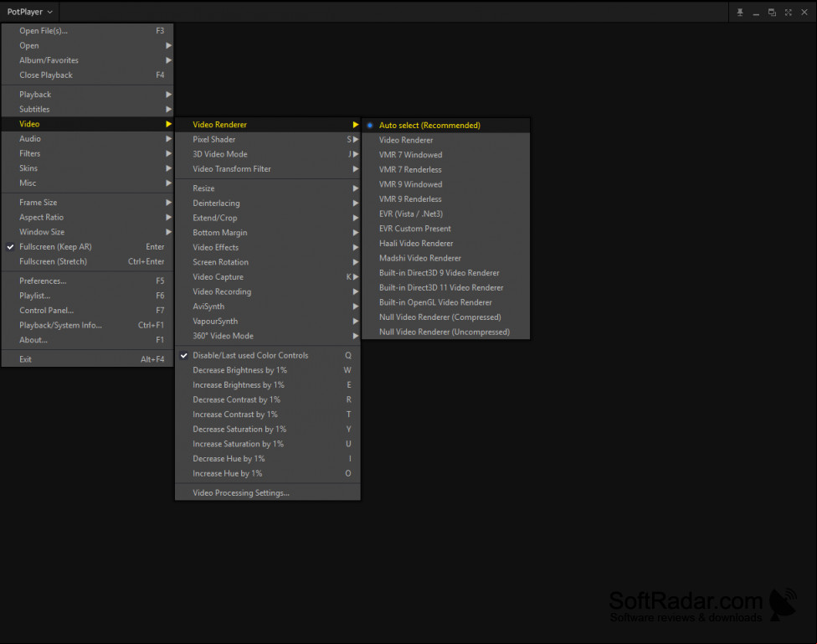Expand the Misc submenu
Screen dimensions: 817x644
[x=88, y=183]
